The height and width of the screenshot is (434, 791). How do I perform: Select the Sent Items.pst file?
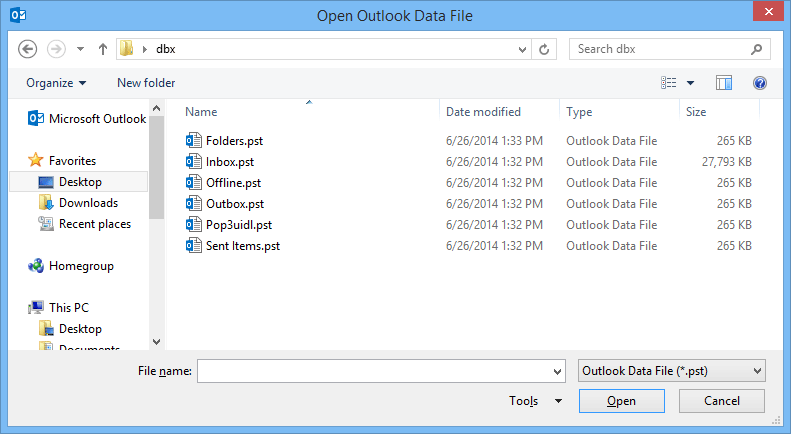click(x=243, y=246)
